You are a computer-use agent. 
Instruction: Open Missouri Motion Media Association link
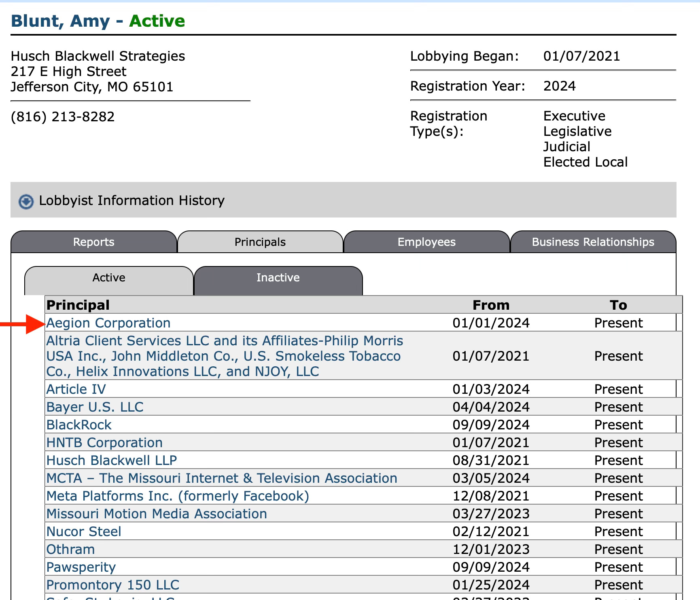(157, 514)
